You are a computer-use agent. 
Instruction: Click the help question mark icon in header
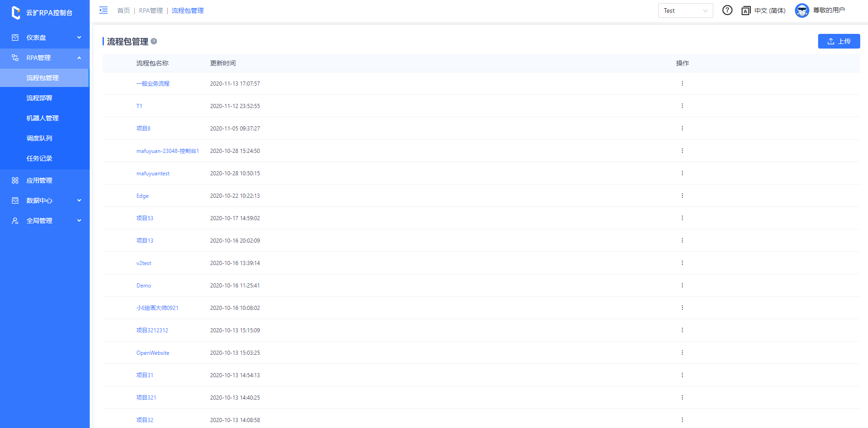coord(727,10)
